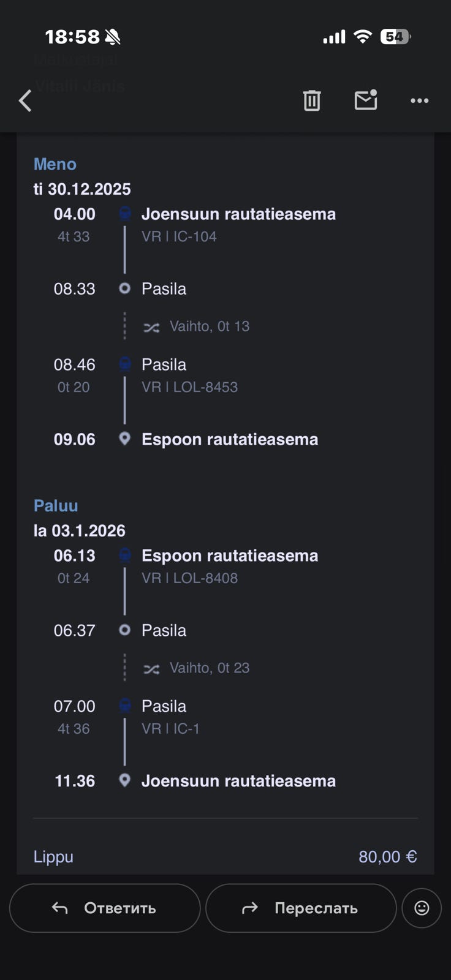Delete this email with trash icon
Image resolution: width=451 pixels, height=980 pixels.
[x=312, y=100]
